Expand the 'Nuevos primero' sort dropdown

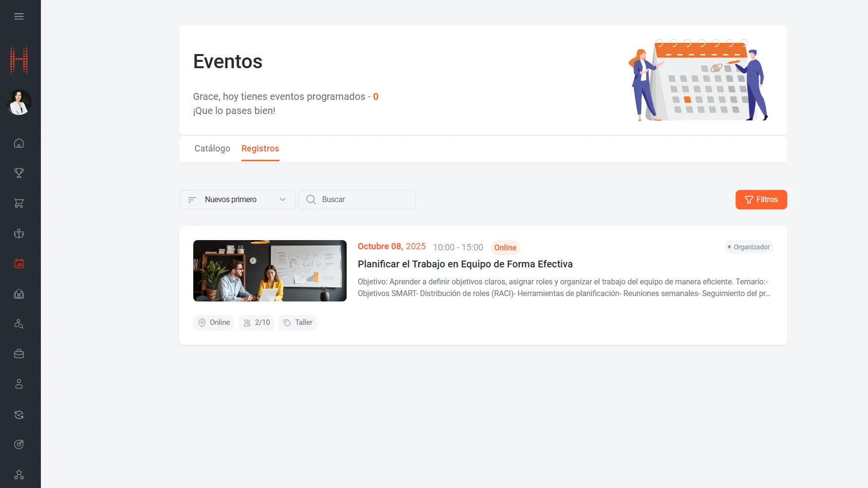237,200
